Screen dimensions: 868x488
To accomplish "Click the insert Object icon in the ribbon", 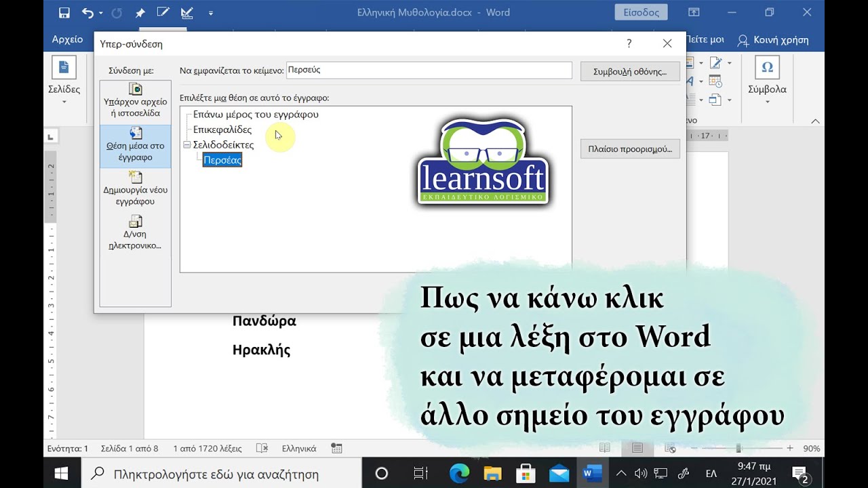I will coord(715,100).
